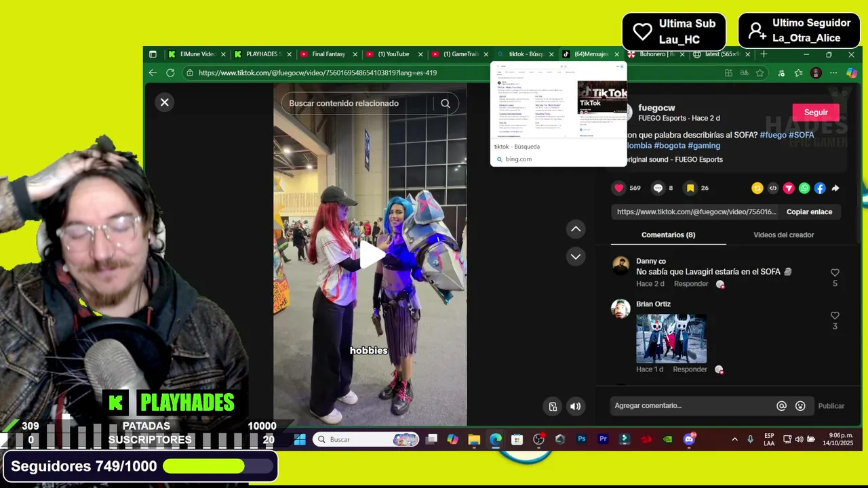Screen dimensions: 868x488
Task: Open the Windows Start menu
Action: (x=300, y=439)
